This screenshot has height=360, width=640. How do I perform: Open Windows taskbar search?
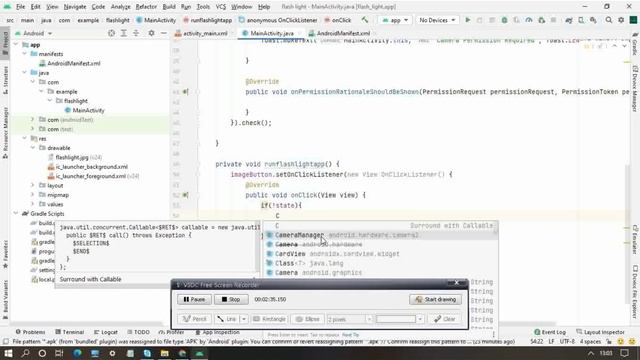[25, 353]
